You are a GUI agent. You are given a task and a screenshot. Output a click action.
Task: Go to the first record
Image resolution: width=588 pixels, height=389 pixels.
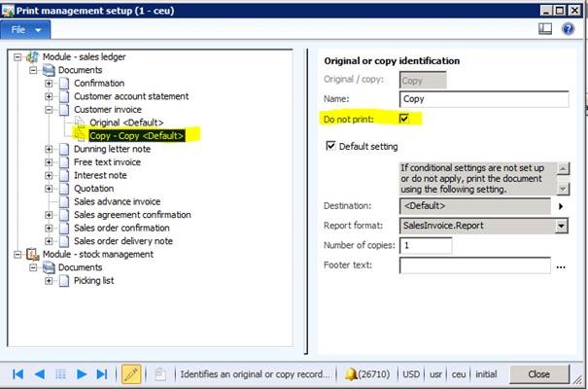point(17,373)
